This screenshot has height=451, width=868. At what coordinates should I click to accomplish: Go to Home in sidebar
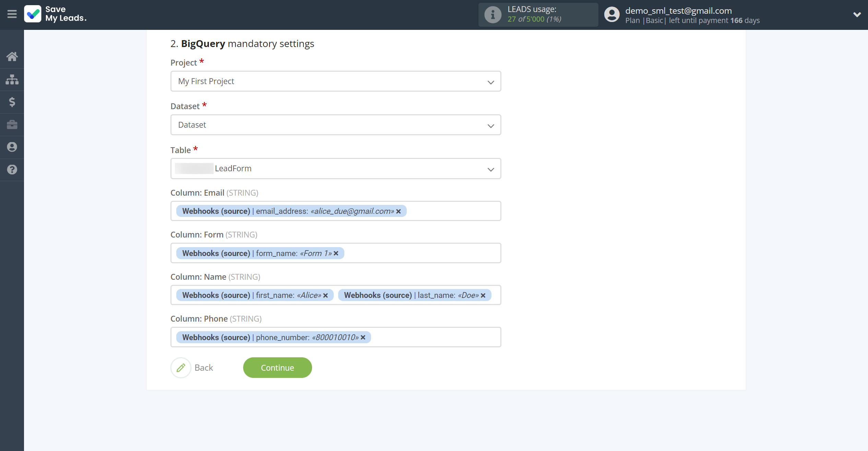(12, 56)
